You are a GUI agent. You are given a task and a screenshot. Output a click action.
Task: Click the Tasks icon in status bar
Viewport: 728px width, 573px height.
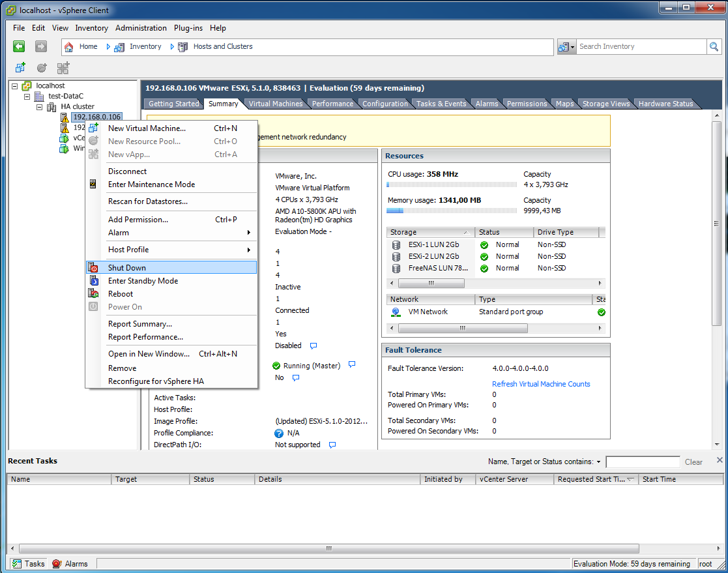tap(17, 564)
